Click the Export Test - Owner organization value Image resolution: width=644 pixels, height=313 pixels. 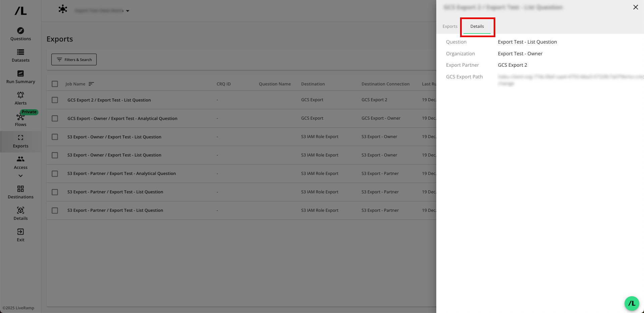520,54
